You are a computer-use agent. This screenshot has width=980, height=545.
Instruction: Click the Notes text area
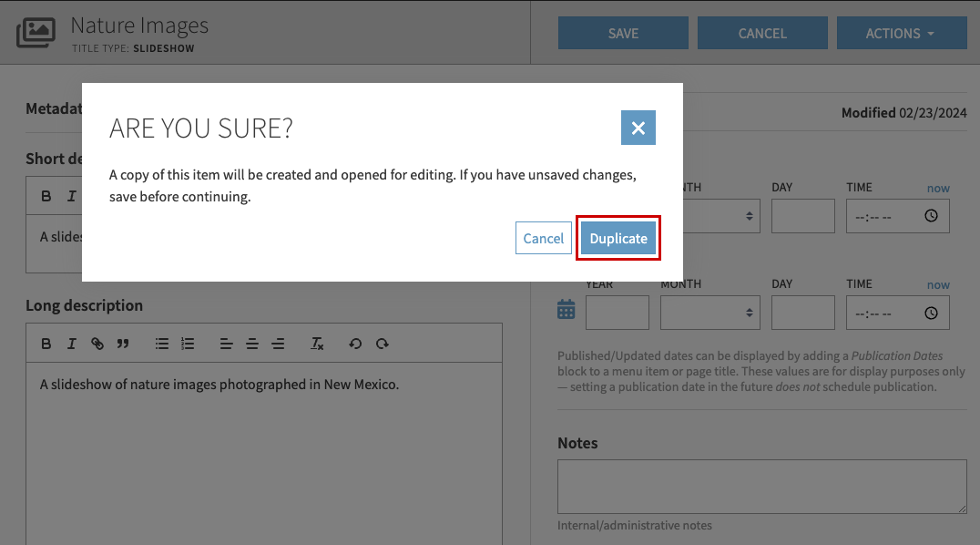click(x=761, y=487)
